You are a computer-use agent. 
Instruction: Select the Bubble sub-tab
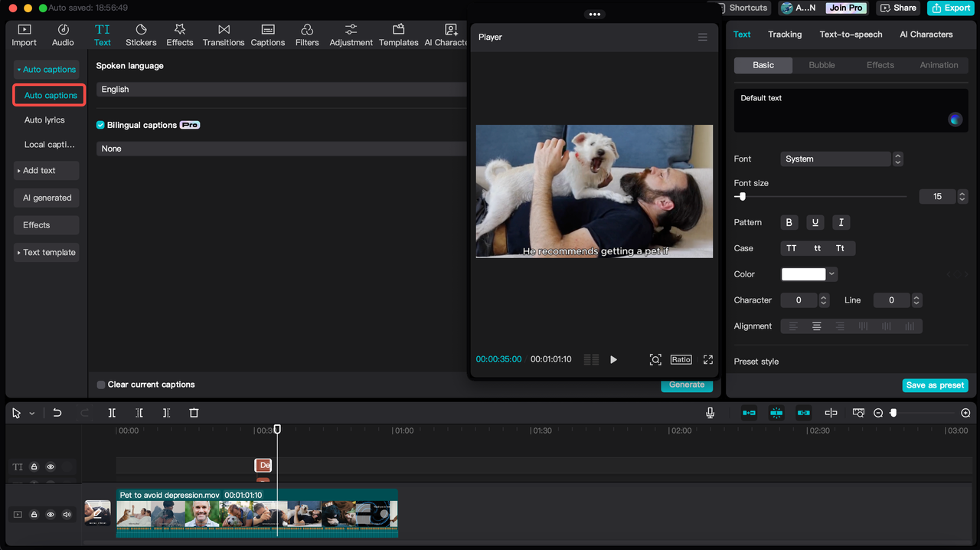click(x=822, y=65)
